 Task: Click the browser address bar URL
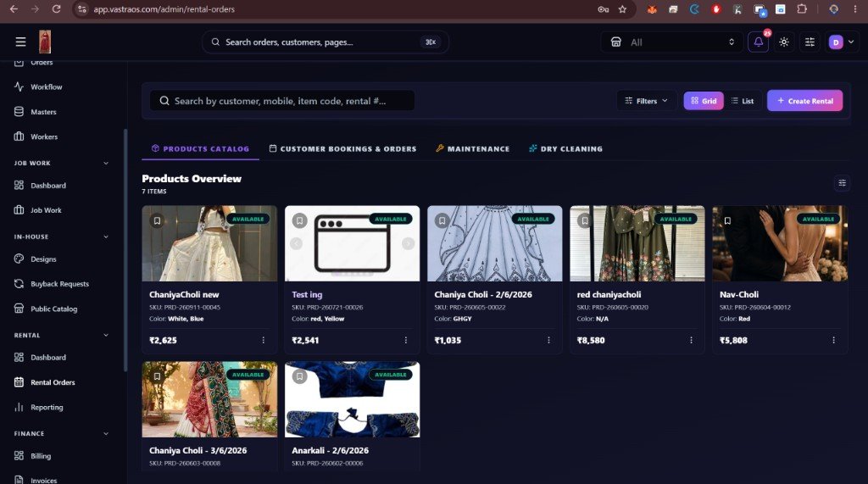(x=164, y=9)
